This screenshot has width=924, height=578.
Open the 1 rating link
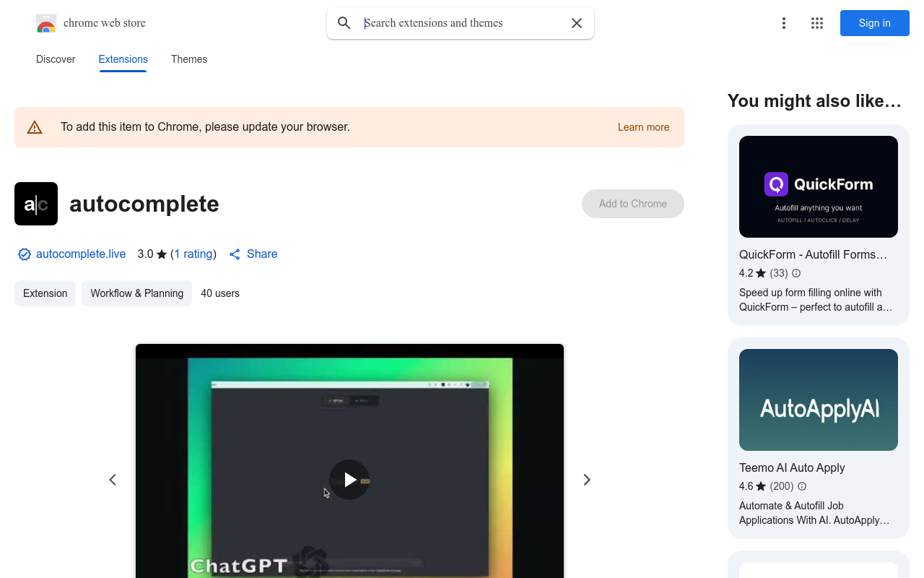point(193,254)
